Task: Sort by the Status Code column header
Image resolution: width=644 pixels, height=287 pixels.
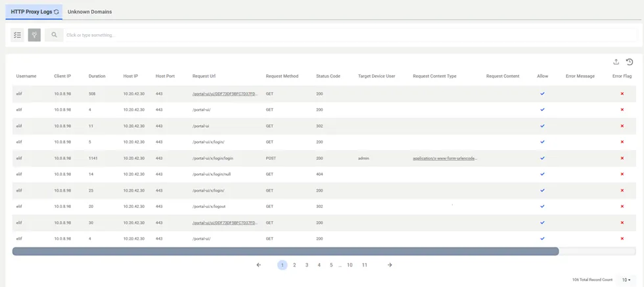Action: pyautogui.click(x=328, y=76)
